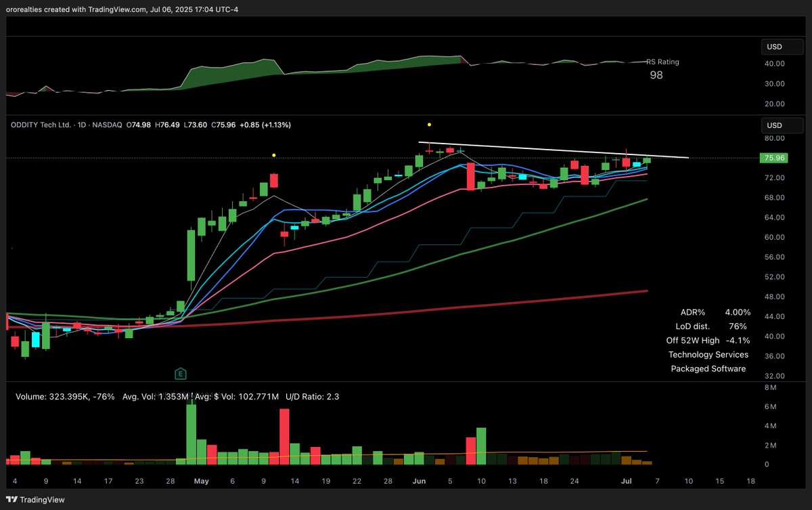Viewport: 812px width, 510px height.
Task: Click the RS Rating value 98
Action: tap(656, 75)
